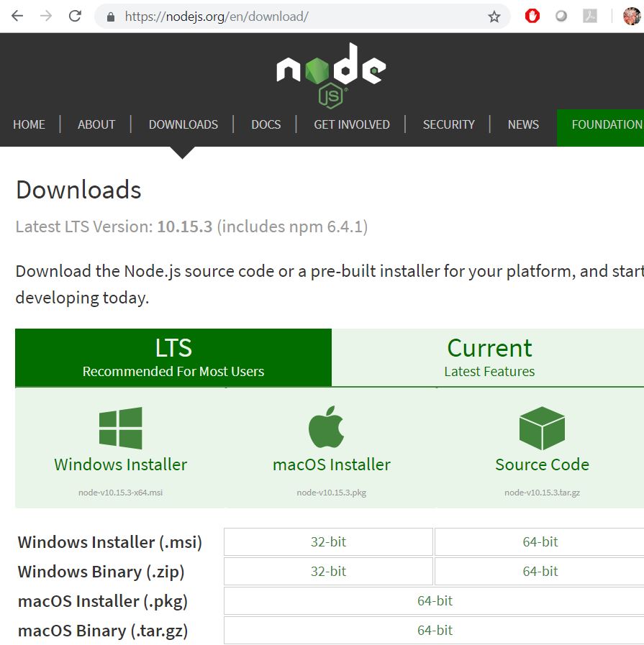Viewport: 644px width, 645px height.
Task: Download the 64-bit Windows Binary (.zip)
Action: coord(540,571)
